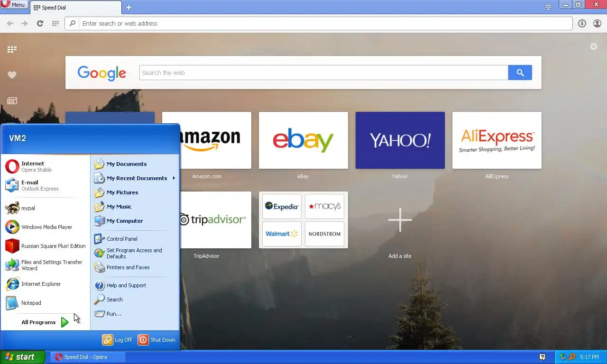Select the Speed Dial tab
The image size is (607, 364).
tap(76, 8)
